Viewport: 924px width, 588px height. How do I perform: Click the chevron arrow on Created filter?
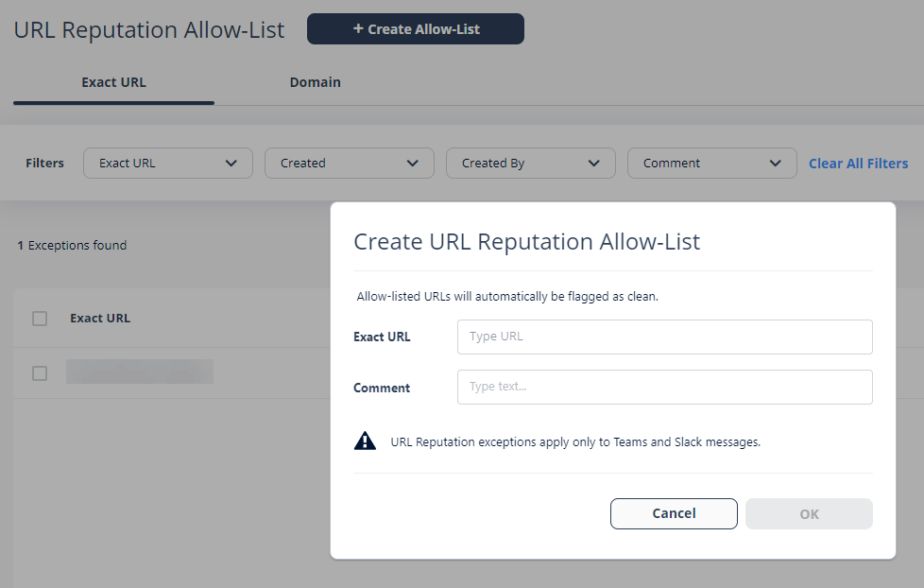point(413,164)
